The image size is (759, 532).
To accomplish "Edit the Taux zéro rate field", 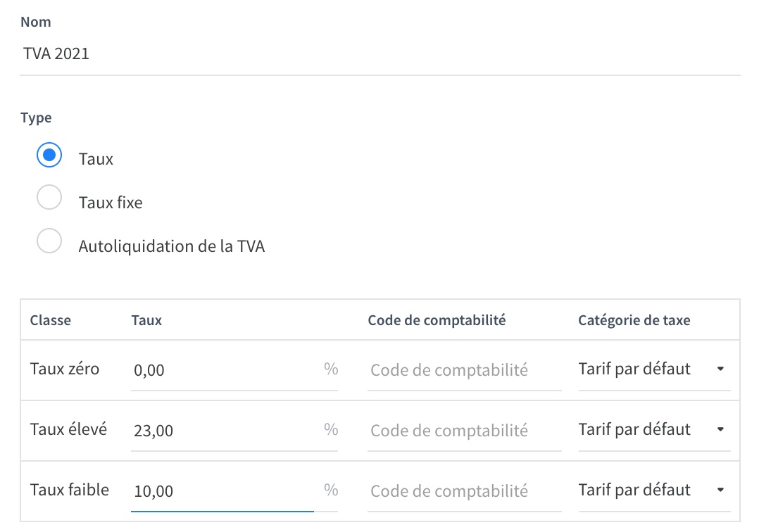I will pyautogui.click(x=222, y=370).
